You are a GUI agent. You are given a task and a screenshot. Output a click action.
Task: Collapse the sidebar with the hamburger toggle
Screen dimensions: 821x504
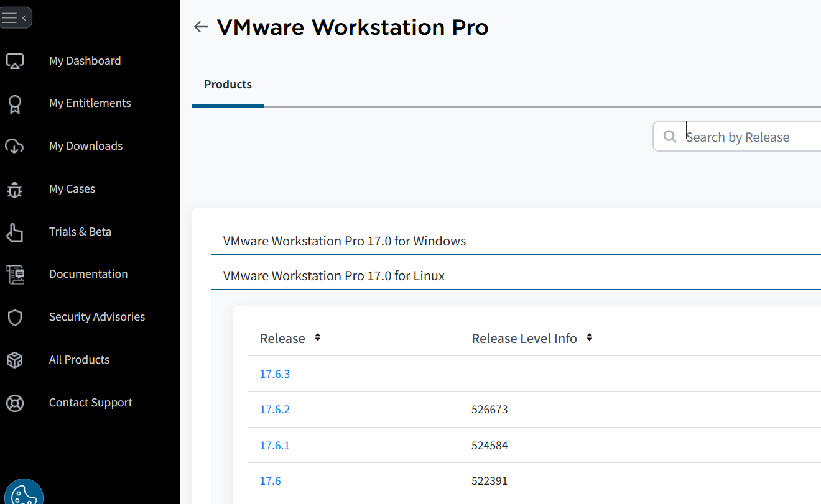pos(17,17)
